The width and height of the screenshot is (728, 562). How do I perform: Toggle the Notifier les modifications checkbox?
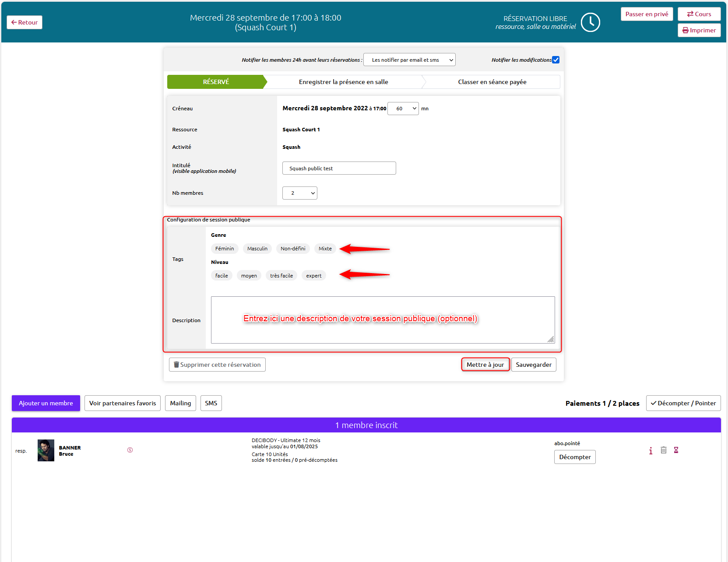tap(556, 60)
